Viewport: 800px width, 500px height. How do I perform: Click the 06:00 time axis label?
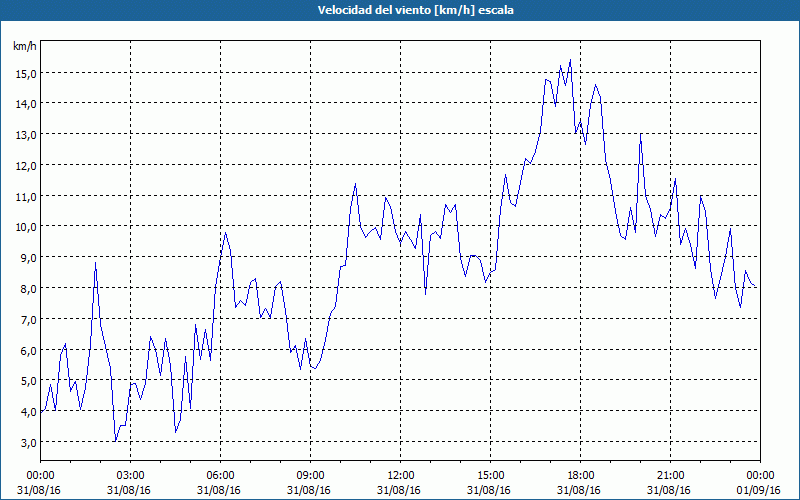tap(220, 476)
